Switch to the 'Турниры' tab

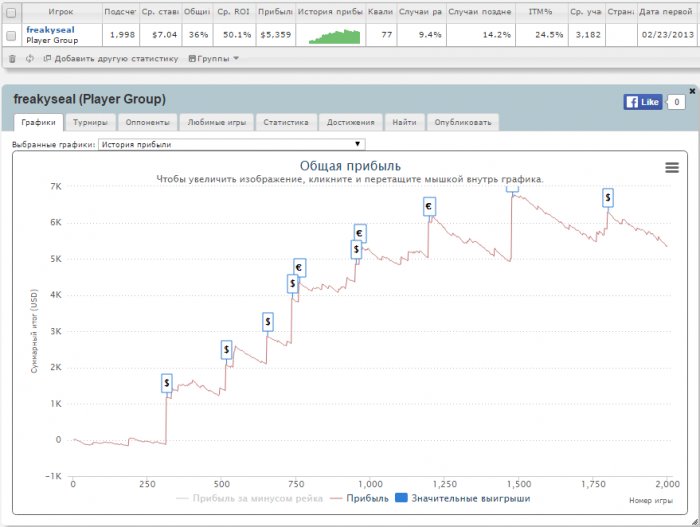pyautogui.click(x=90, y=123)
